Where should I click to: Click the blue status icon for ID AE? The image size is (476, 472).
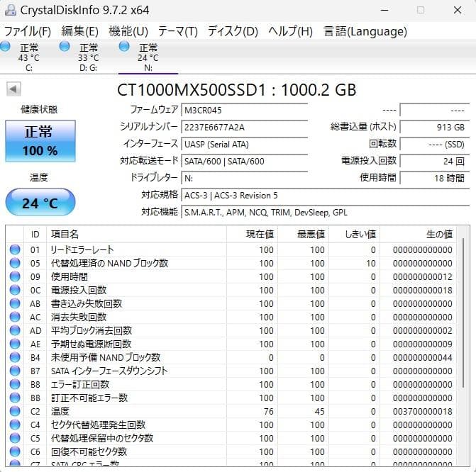coord(15,344)
